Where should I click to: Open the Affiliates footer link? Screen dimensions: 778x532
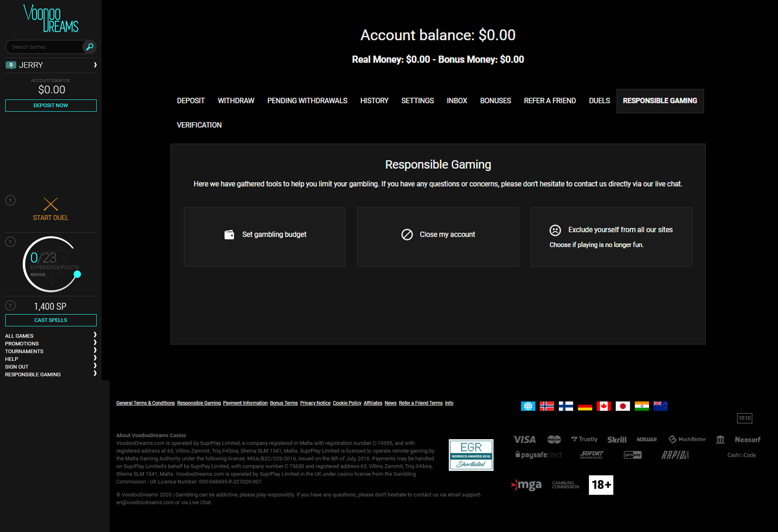tap(373, 403)
